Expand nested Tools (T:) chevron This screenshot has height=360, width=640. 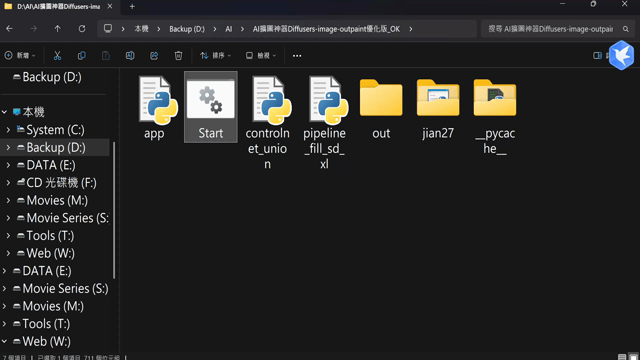[8, 236]
